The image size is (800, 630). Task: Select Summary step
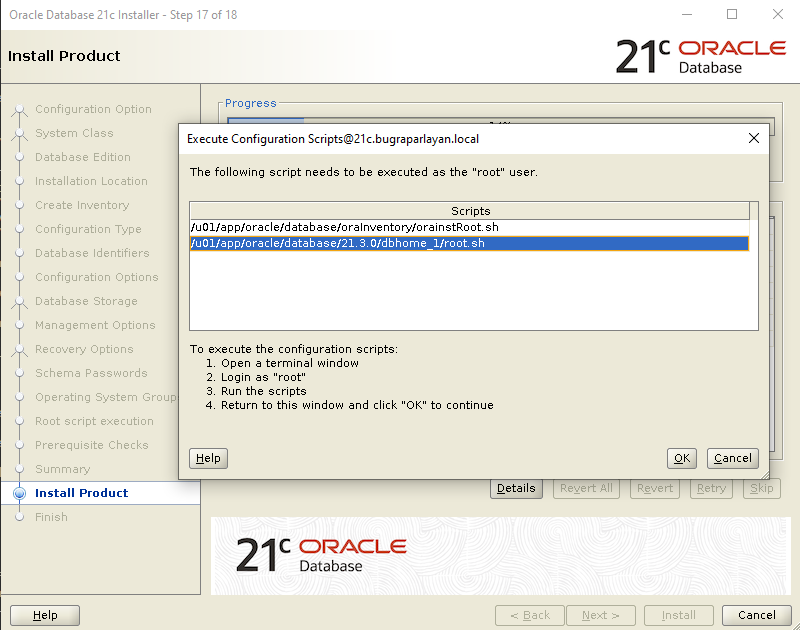[x=63, y=469]
